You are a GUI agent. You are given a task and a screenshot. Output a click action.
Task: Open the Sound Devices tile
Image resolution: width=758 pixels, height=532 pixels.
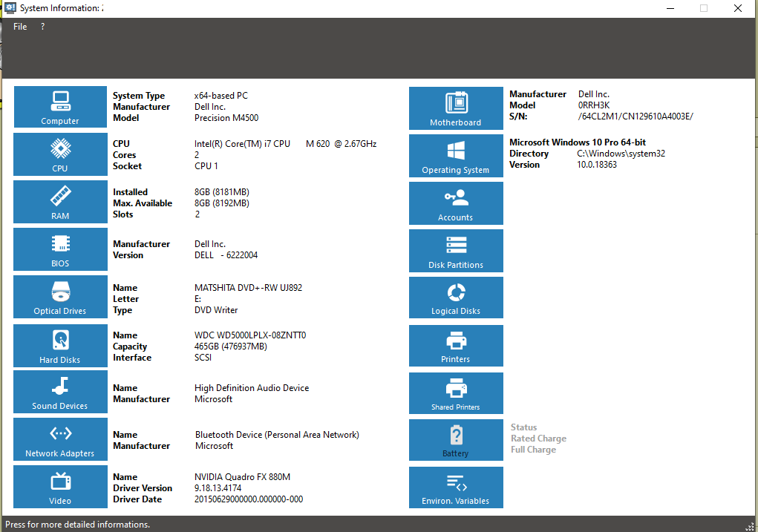tap(60, 392)
